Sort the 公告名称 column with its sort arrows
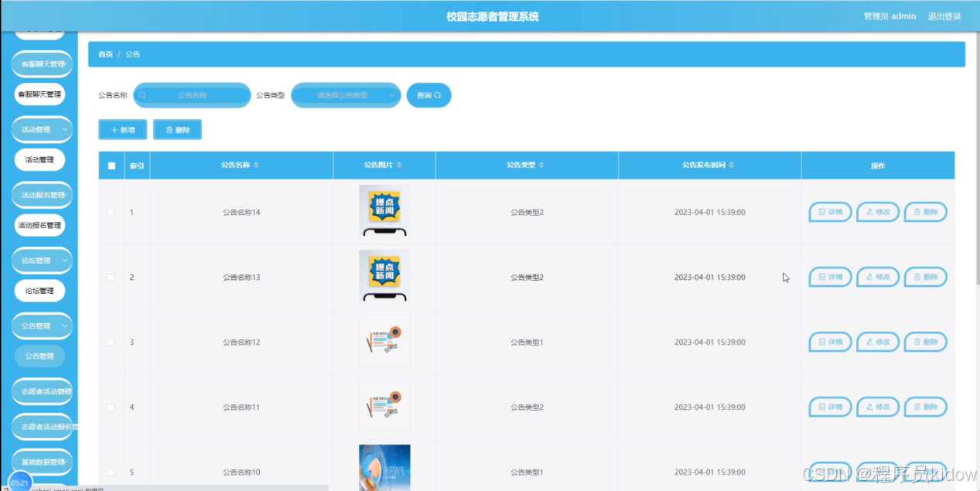Screen dimensions: 980x491 point(256,165)
